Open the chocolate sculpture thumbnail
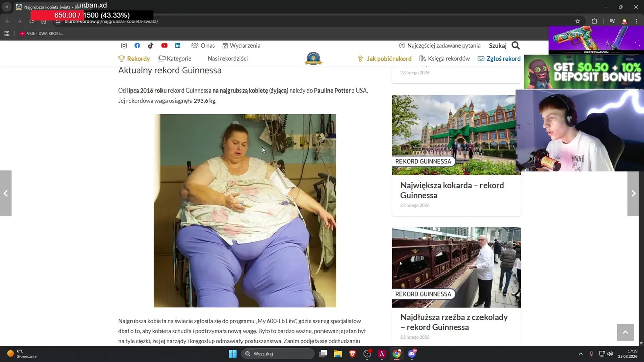Image resolution: width=644 pixels, height=362 pixels. click(x=456, y=267)
